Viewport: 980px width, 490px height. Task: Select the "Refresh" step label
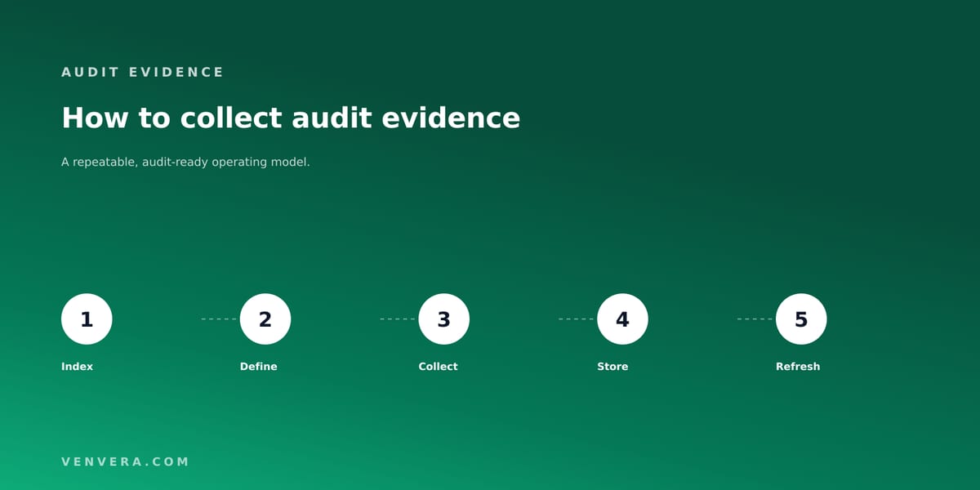pos(798,367)
